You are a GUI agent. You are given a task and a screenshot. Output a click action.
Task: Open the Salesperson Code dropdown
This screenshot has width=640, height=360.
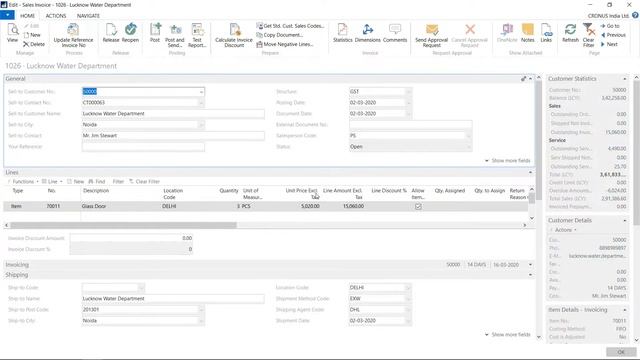coord(469,136)
